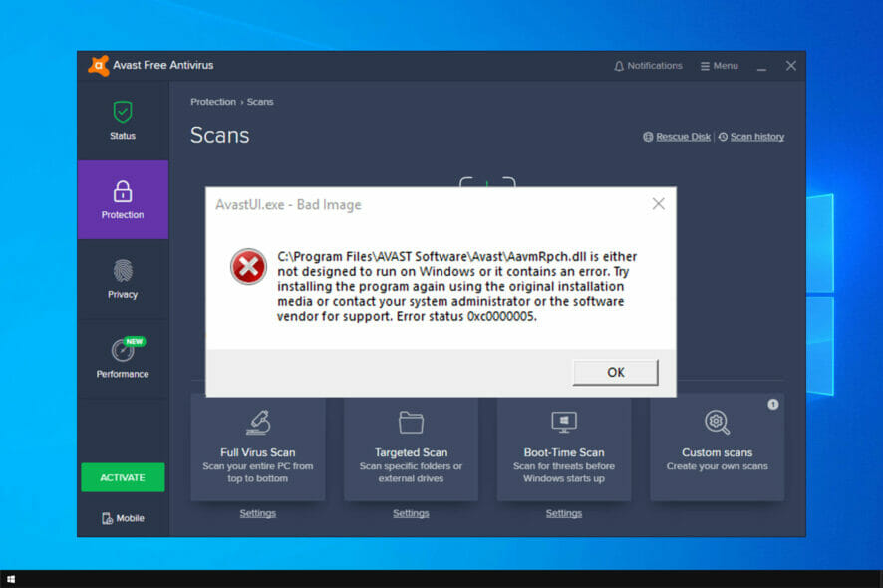
Task: Click Protection in the breadcrumb trail
Action: pyautogui.click(x=212, y=101)
